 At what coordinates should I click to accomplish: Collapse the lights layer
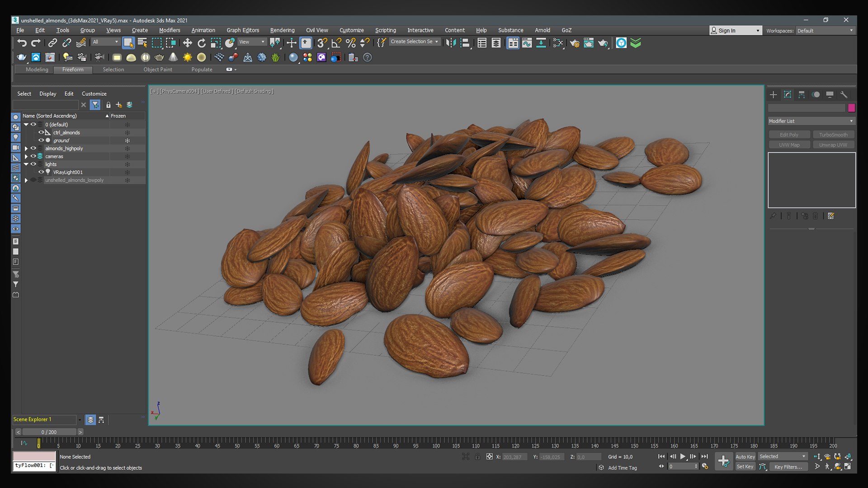pyautogui.click(x=26, y=164)
